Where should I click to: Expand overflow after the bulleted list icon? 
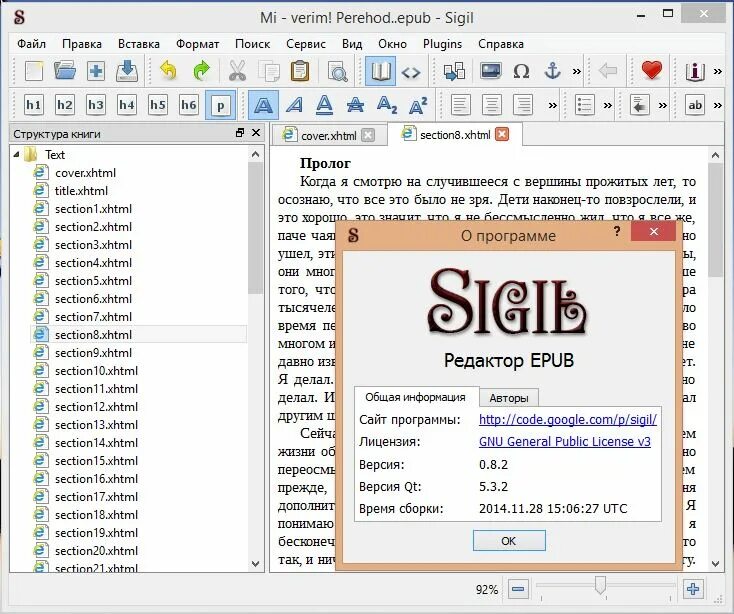click(608, 105)
